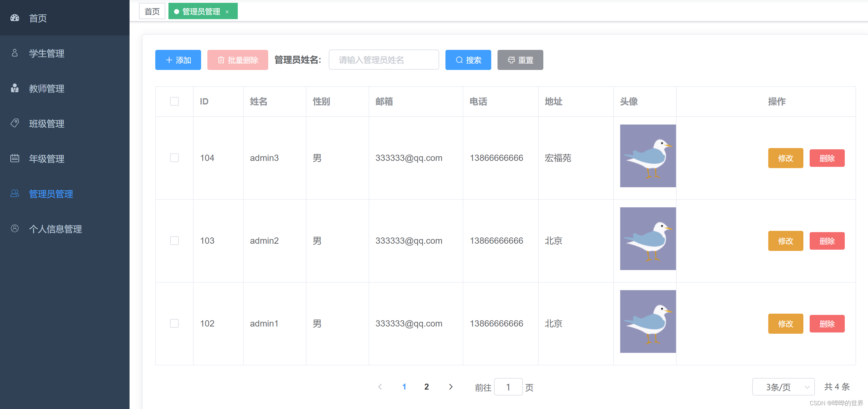Click the calendar icon for 年级管理
This screenshot has height=409, width=868.
pos(15,158)
